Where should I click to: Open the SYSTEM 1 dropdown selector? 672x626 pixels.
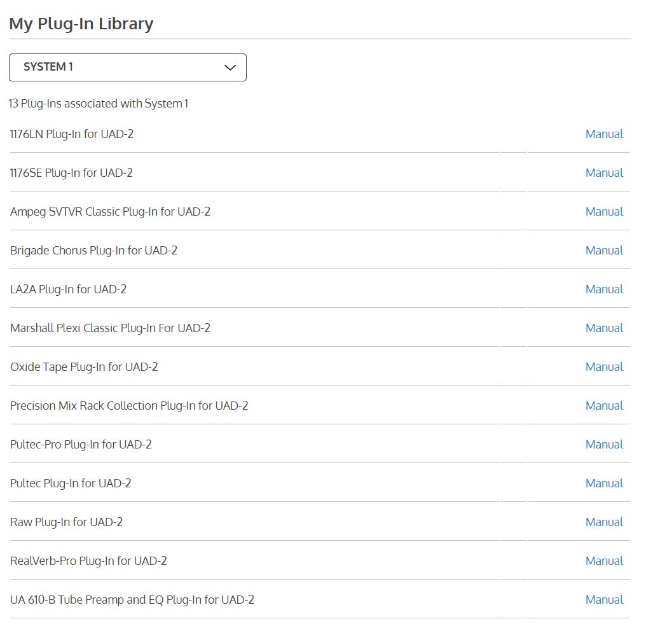pos(127,67)
